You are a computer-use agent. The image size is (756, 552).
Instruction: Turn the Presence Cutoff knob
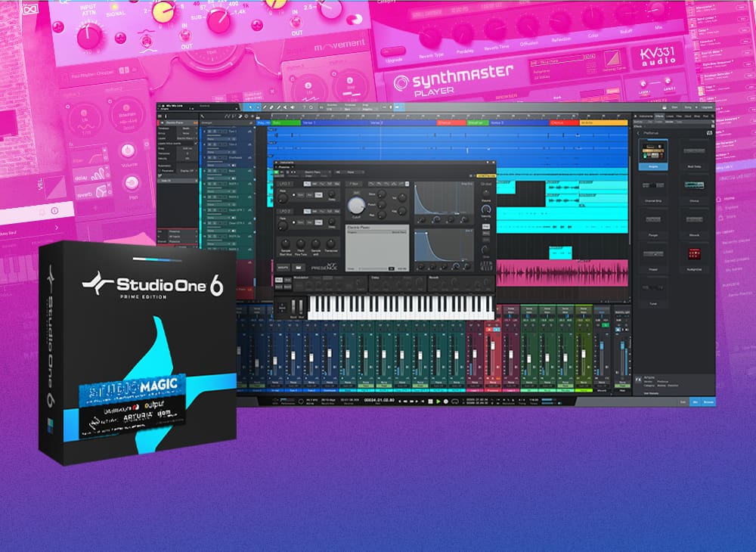click(x=355, y=205)
